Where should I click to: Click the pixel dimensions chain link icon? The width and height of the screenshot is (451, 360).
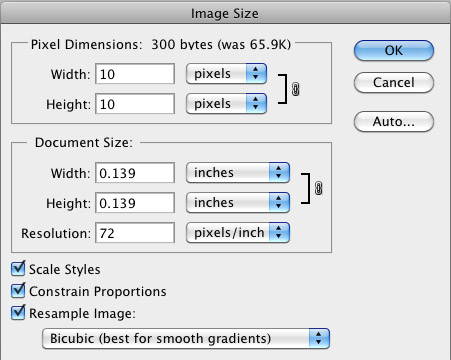[x=296, y=89]
